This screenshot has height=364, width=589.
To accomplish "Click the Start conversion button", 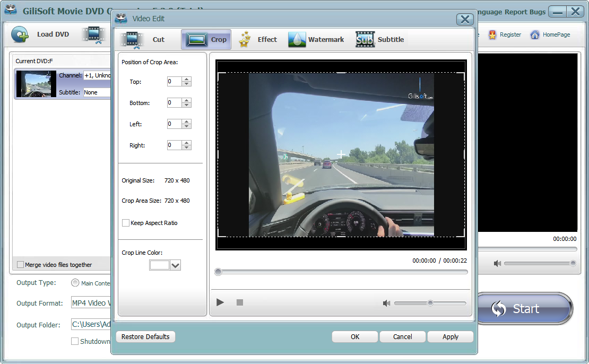I will (525, 308).
